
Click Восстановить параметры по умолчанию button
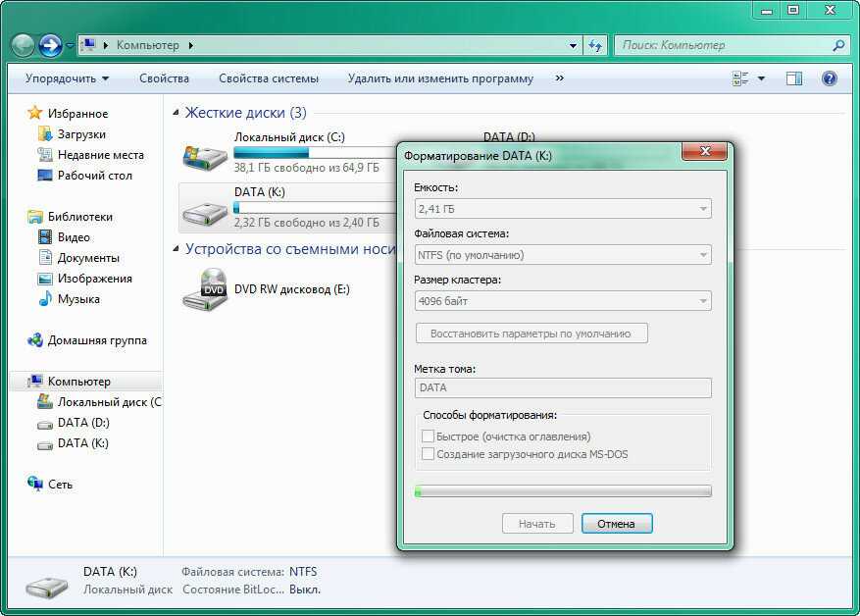point(531,334)
